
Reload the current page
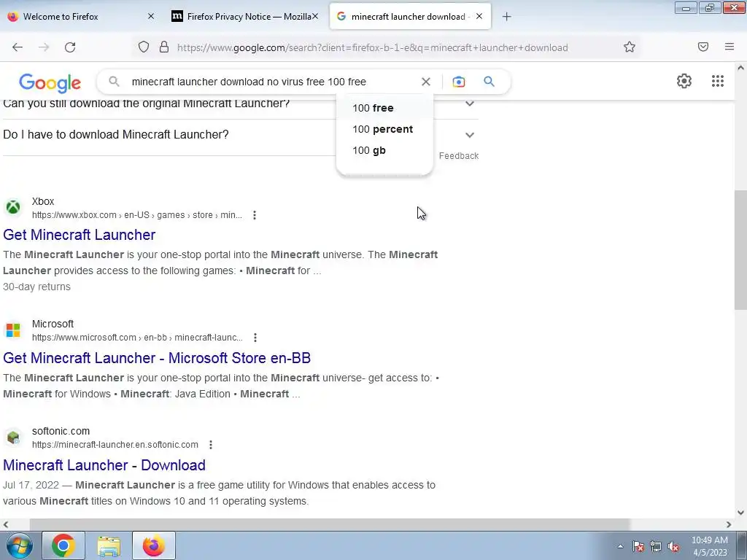click(70, 47)
